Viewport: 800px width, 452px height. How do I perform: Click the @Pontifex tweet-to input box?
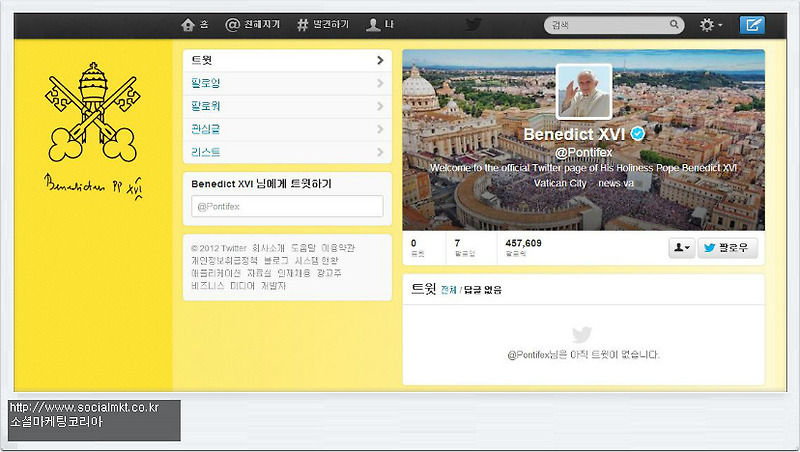(x=287, y=206)
